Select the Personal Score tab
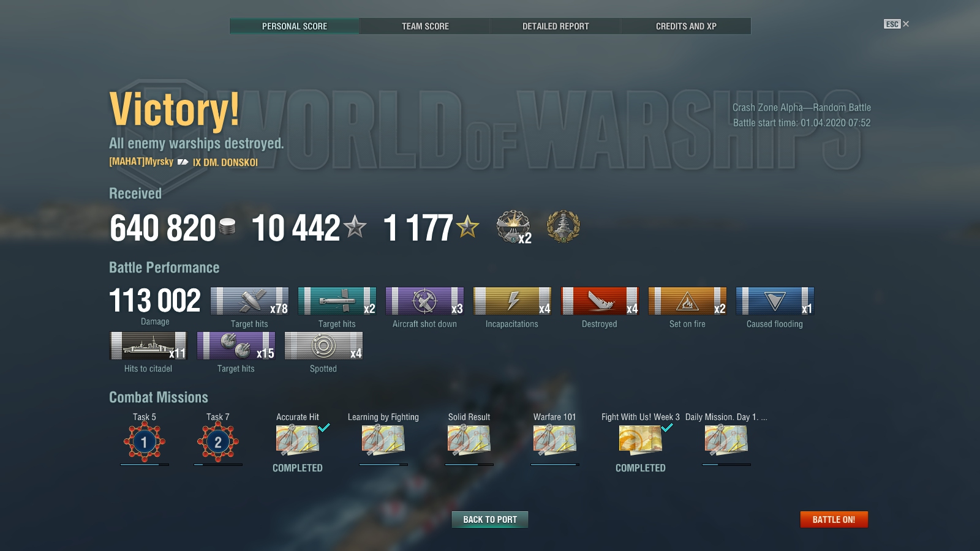This screenshot has width=980, height=551. tap(295, 26)
